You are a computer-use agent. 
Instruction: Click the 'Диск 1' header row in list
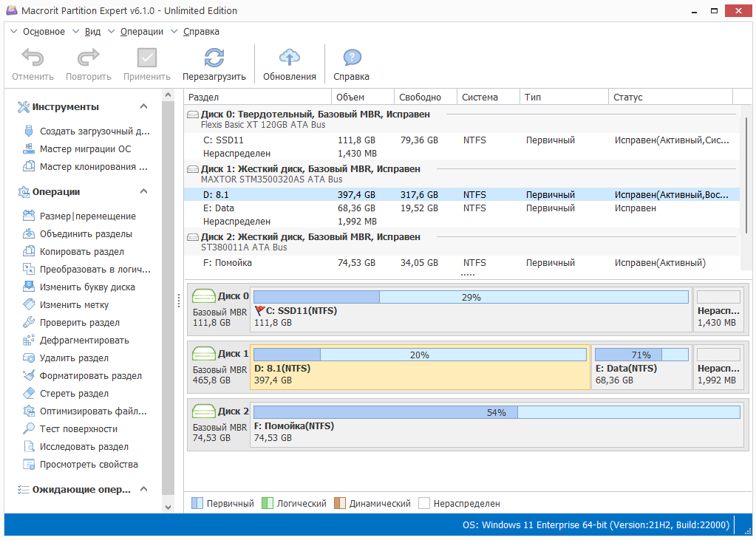[x=462, y=174]
